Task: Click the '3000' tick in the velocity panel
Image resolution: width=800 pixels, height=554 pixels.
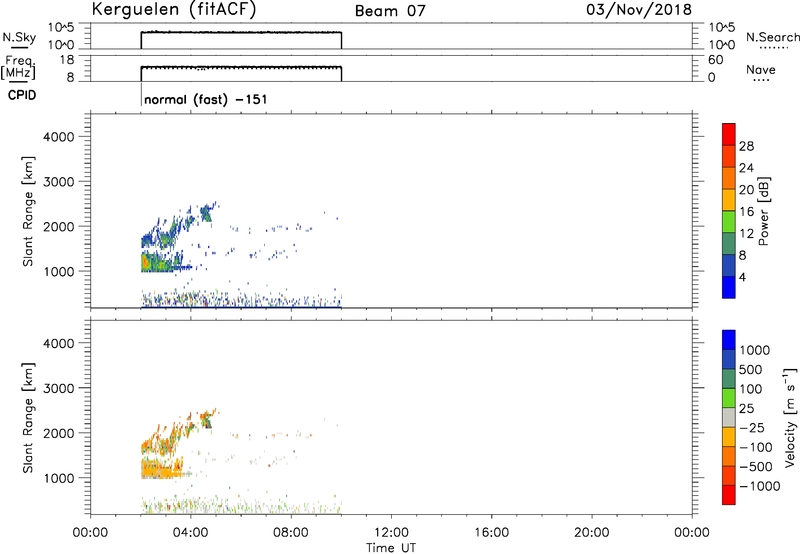Action: click(58, 388)
